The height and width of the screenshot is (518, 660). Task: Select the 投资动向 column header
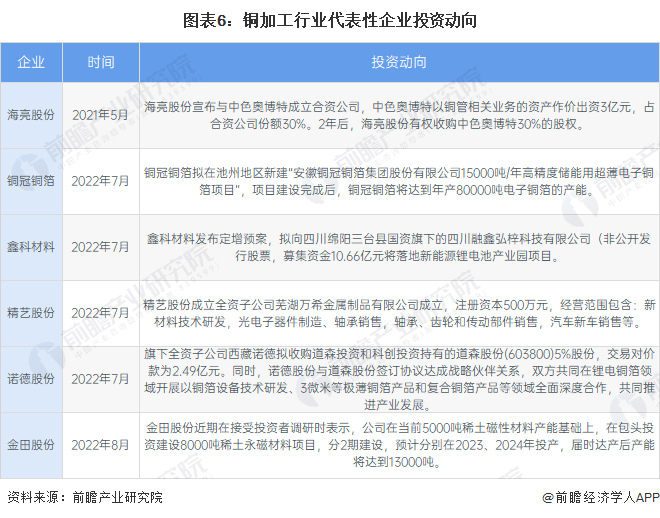399,62
